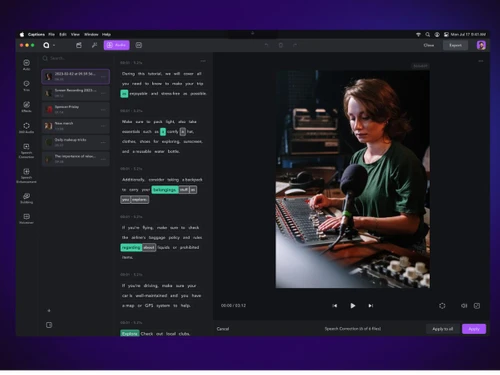Image resolution: width=500 pixels, height=375 pixels.
Task: Click the project search field
Action: [76, 58]
